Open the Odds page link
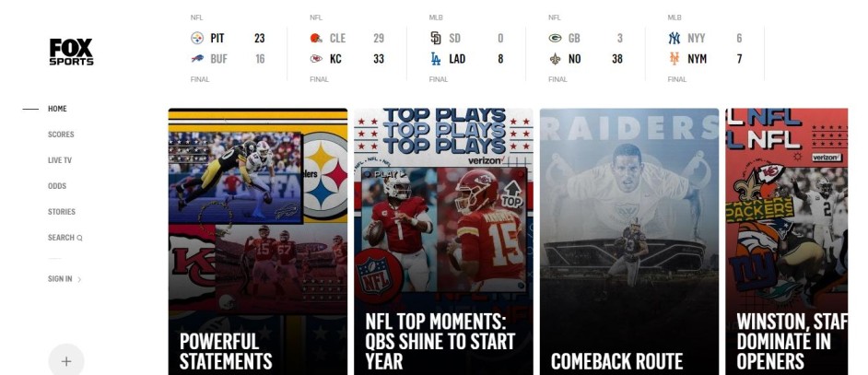 [57, 186]
